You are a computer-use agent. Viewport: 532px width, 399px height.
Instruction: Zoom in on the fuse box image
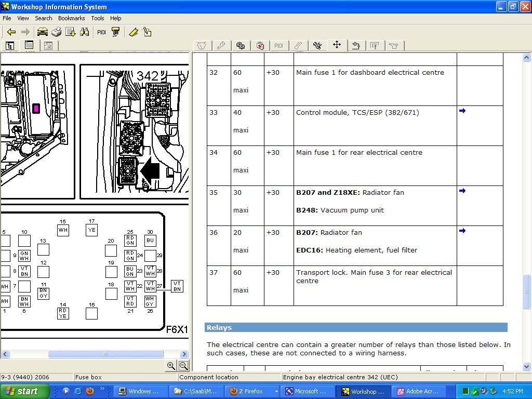[x=171, y=365]
